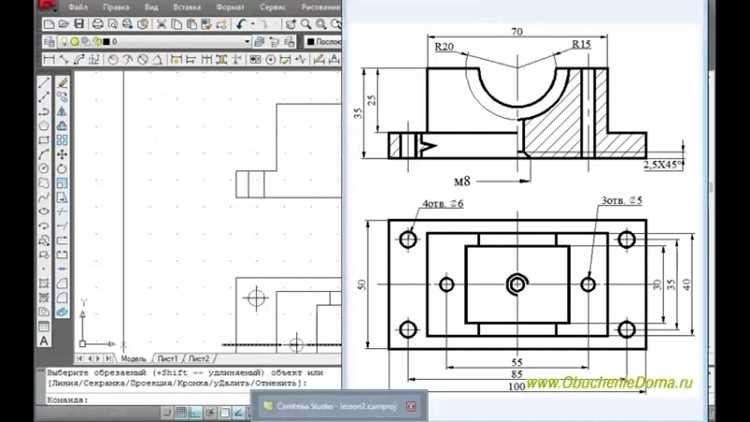
Task: Select the Arc draw tool
Action: [x=44, y=155]
